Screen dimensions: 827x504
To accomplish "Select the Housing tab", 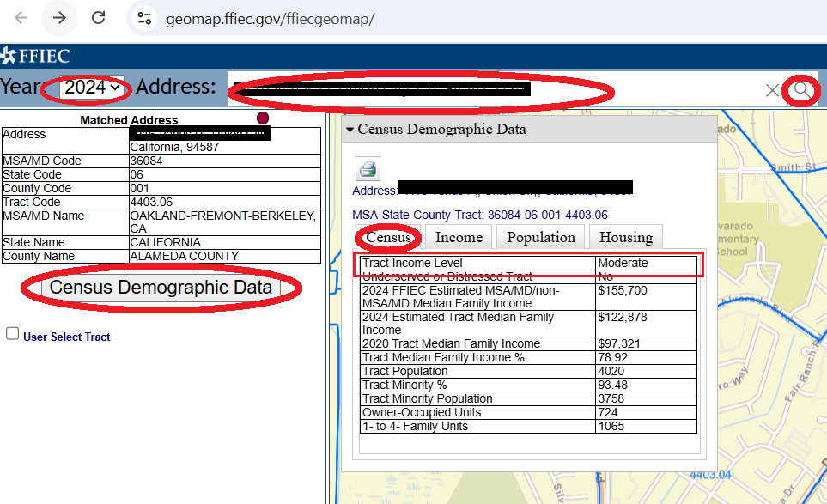I will [625, 237].
